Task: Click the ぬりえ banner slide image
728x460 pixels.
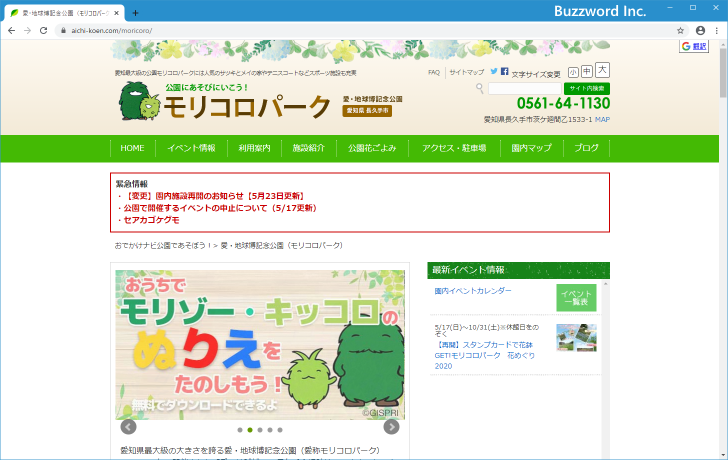Action: pos(260,345)
